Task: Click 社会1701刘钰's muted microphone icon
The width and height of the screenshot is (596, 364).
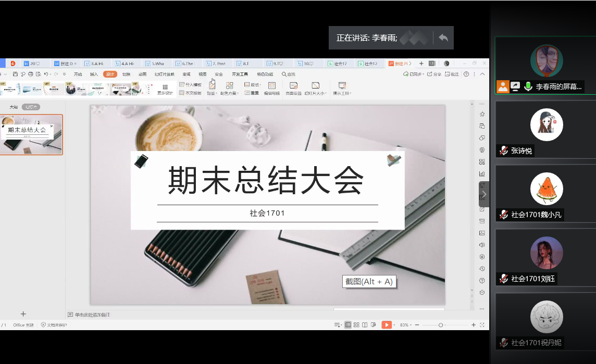Action: coord(504,279)
